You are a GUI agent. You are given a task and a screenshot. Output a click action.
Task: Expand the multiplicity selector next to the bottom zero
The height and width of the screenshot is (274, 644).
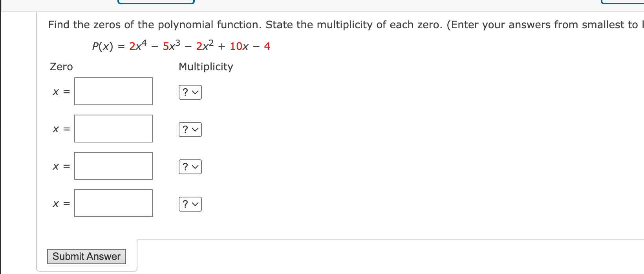[x=190, y=204]
